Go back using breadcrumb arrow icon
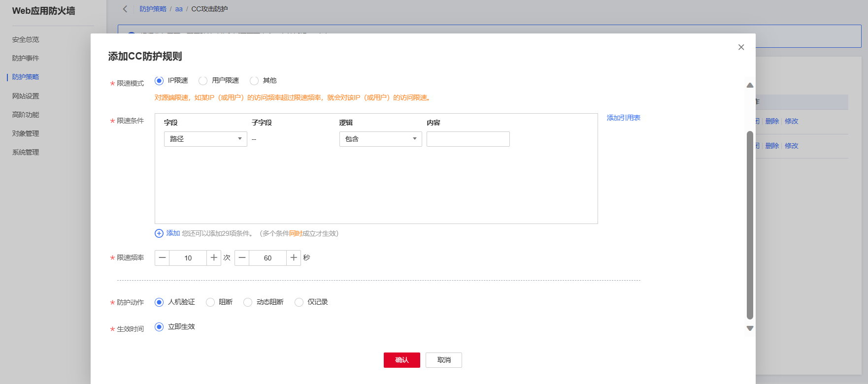 (x=125, y=9)
